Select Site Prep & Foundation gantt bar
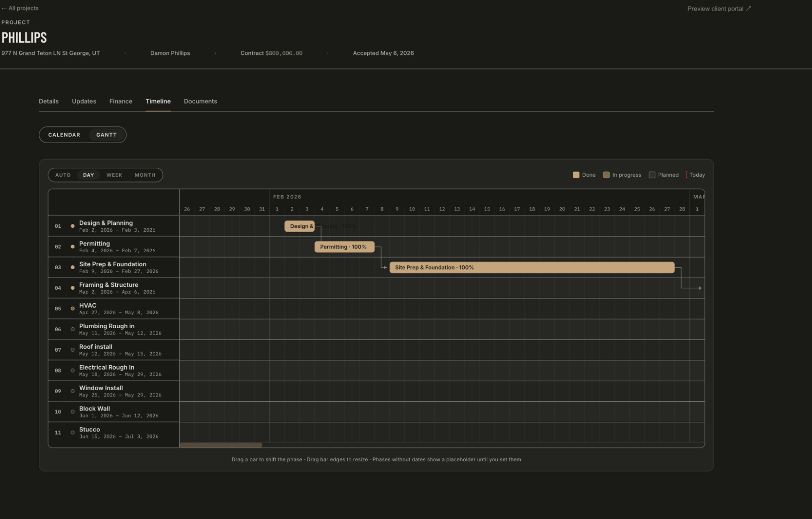The image size is (812, 519). point(532,268)
